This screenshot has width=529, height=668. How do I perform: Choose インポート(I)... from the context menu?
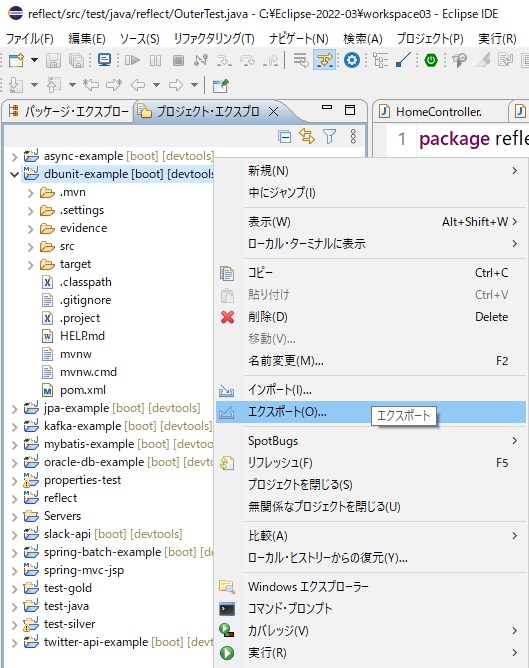click(x=371, y=390)
